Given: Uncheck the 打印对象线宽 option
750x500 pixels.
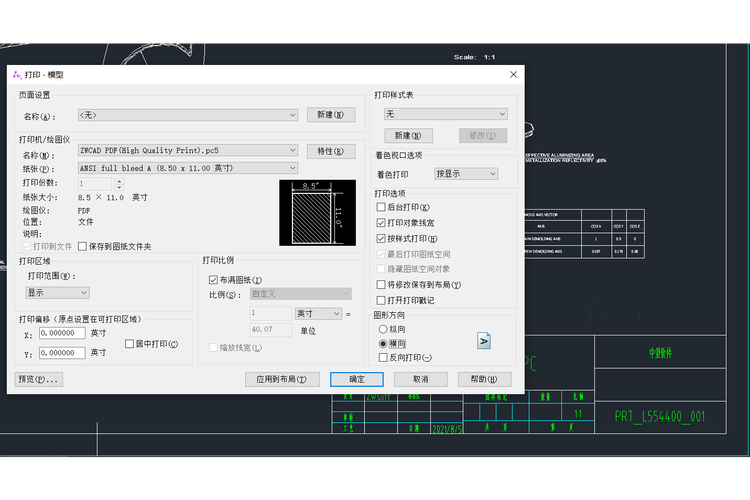Looking at the screenshot, I should coord(381,223).
